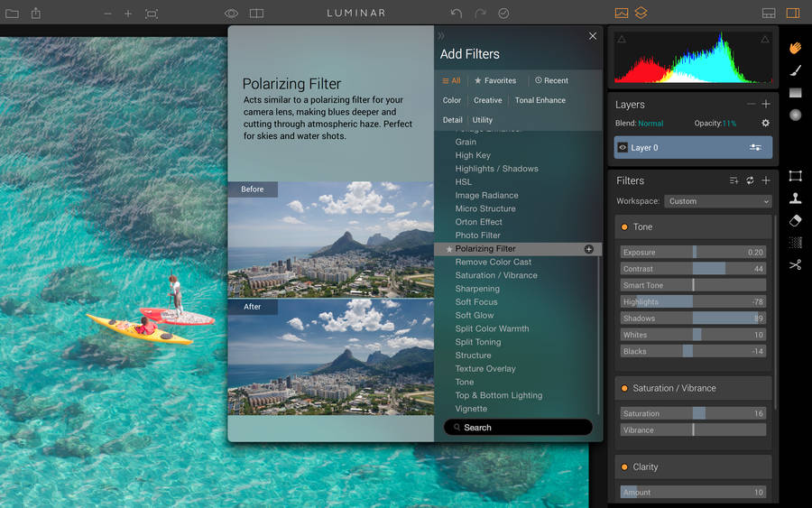The image size is (812, 508).
Task: Open the Workspace Custom dropdown
Action: pos(718,201)
